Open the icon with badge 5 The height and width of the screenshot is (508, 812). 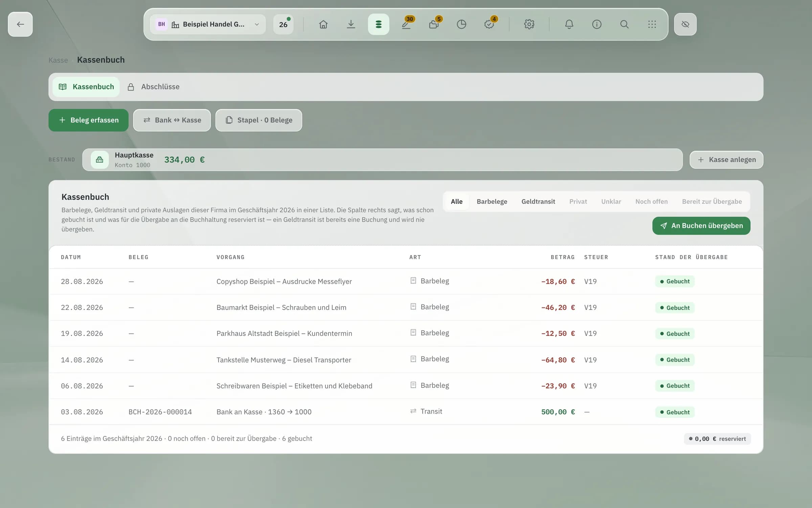434,24
